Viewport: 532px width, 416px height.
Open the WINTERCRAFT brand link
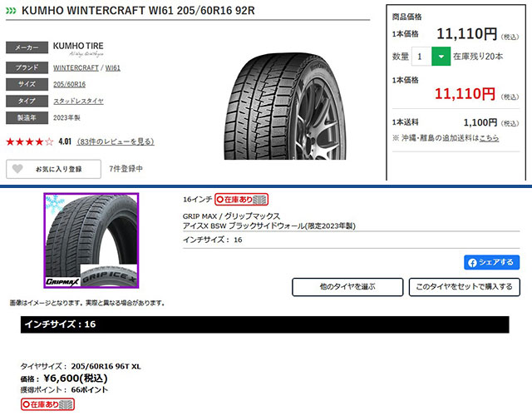pos(76,67)
